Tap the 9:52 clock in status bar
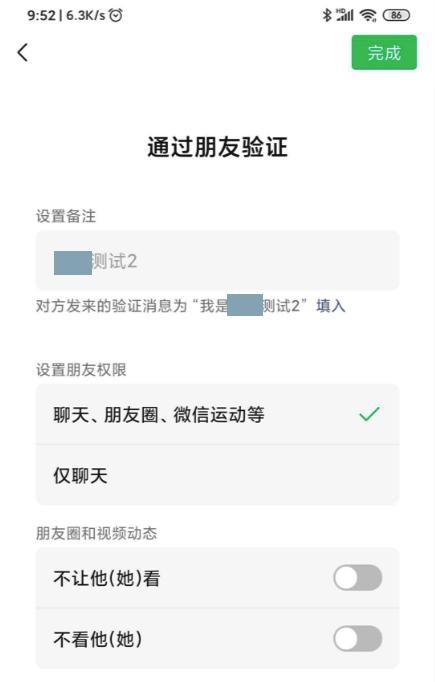 [x=41, y=16]
